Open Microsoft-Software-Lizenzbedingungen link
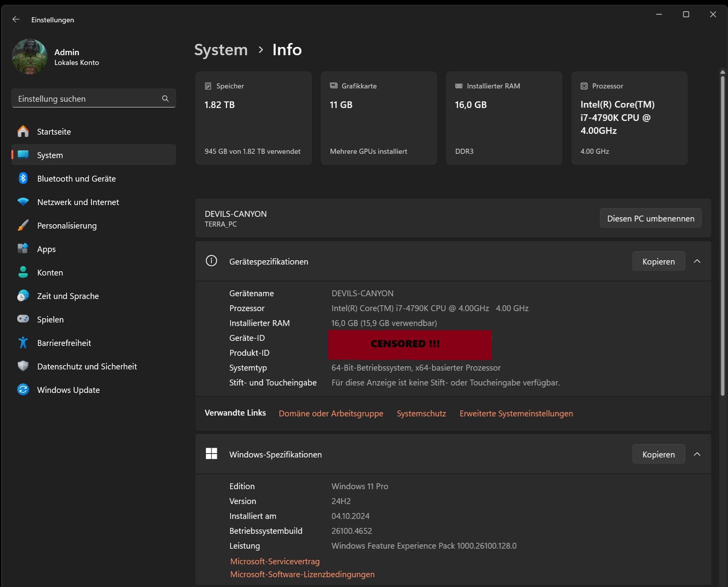 pos(303,574)
